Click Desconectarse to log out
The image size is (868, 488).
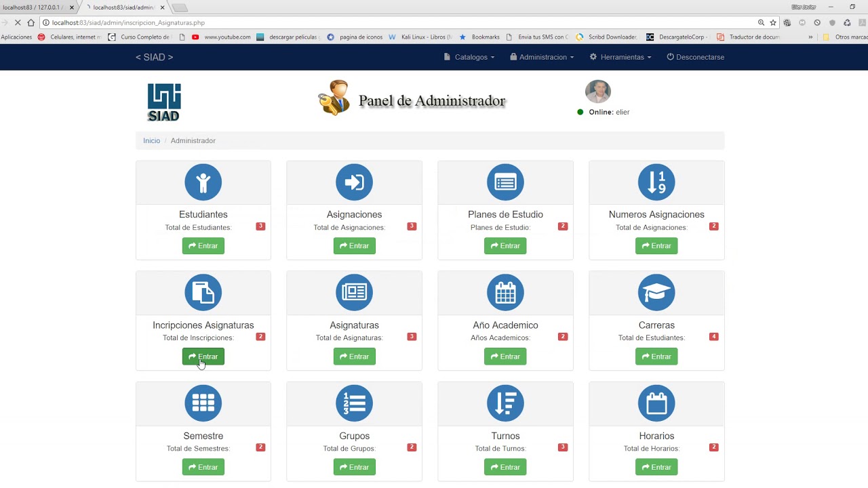tap(696, 57)
